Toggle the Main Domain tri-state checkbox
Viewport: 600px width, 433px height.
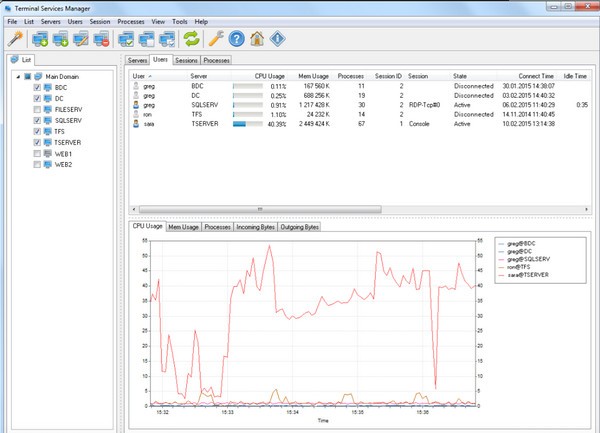pyautogui.click(x=27, y=77)
